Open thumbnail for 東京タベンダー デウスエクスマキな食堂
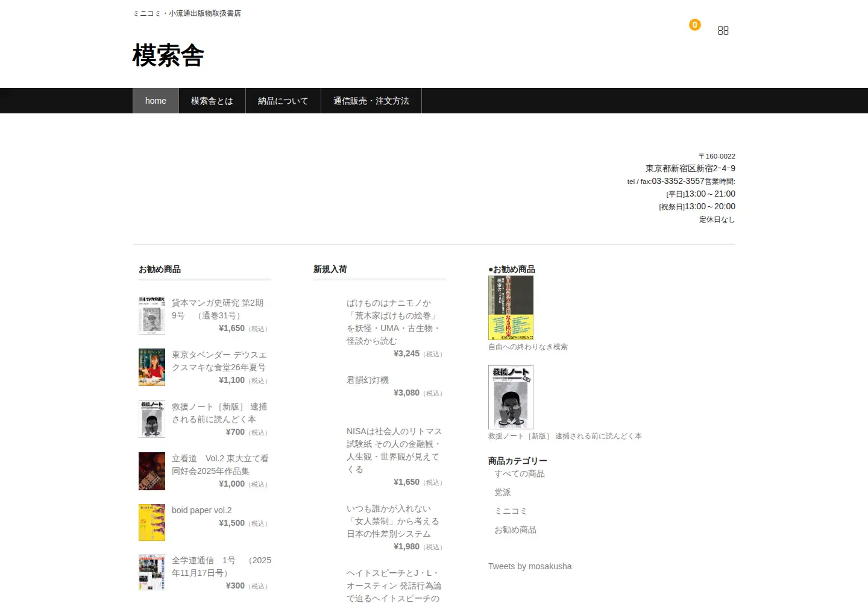The width and height of the screenshot is (868, 603). (x=152, y=367)
